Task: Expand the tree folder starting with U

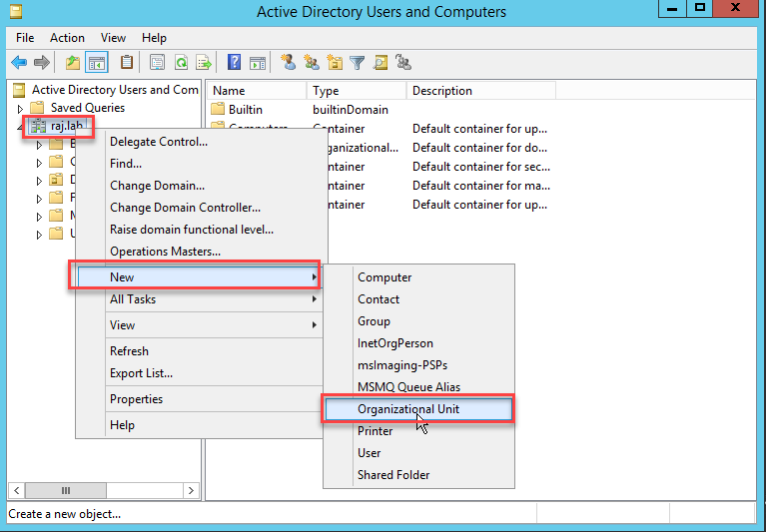Action: point(39,235)
